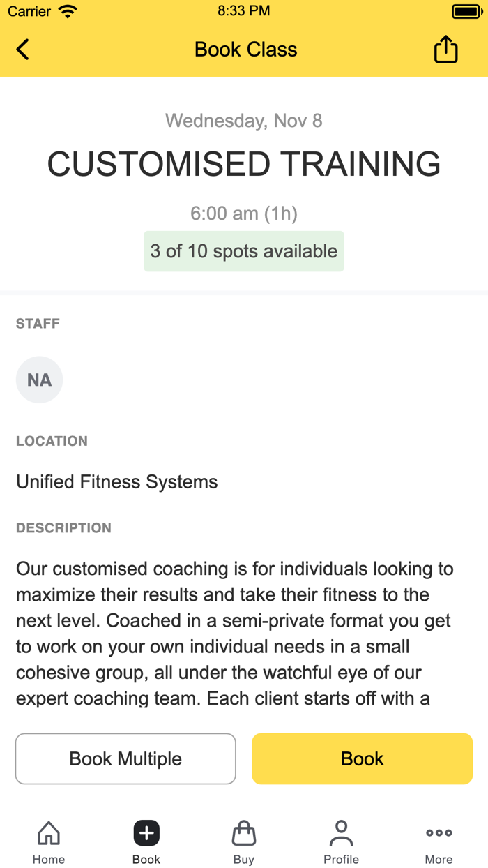Open the Buy shopping bag icon
This screenshot has height=868, width=488.
click(x=243, y=832)
